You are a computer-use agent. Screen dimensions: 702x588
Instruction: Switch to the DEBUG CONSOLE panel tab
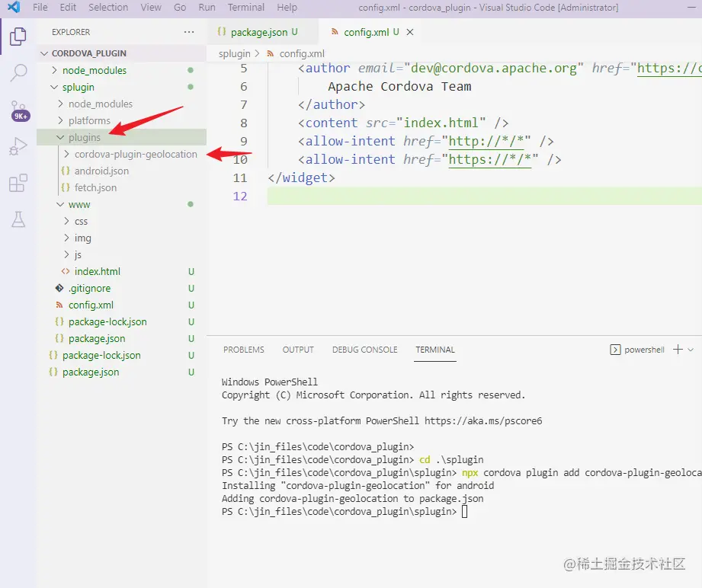365,350
